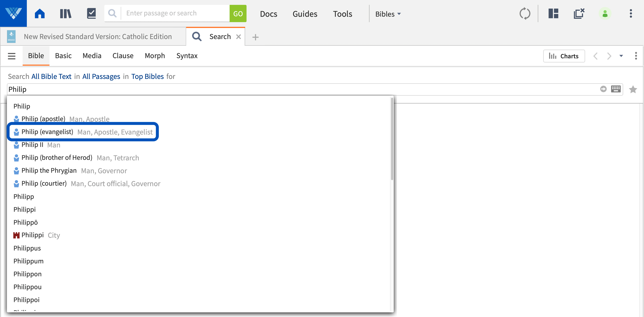This screenshot has height=317, width=644.
Task: Close the Search tab
Action: point(238,37)
